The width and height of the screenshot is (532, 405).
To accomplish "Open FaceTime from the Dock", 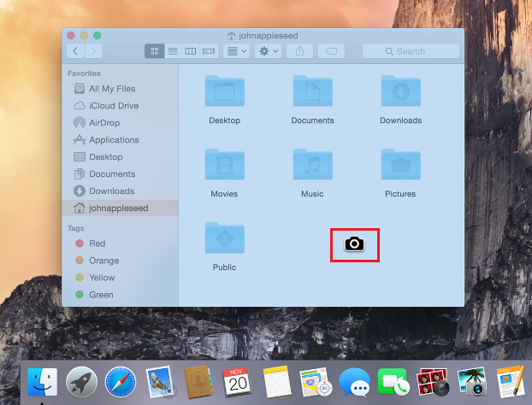I will click(x=393, y=382).
